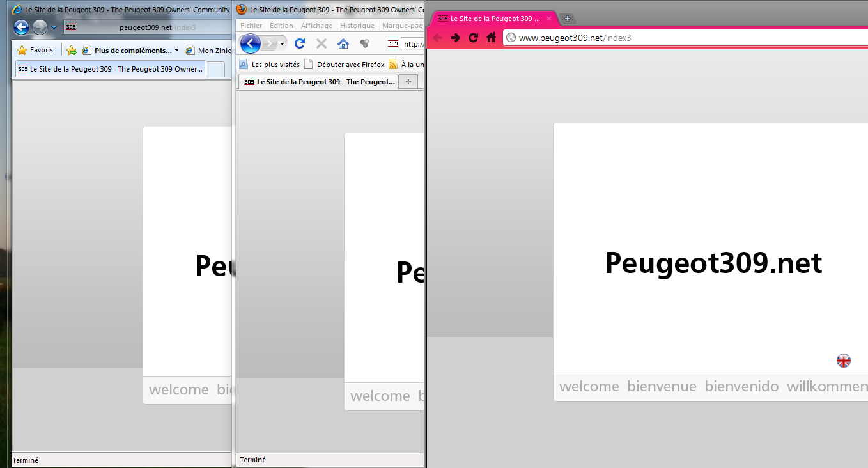
Task: Click the 309 favicon in IE address bar
Action: click(71, 27)
